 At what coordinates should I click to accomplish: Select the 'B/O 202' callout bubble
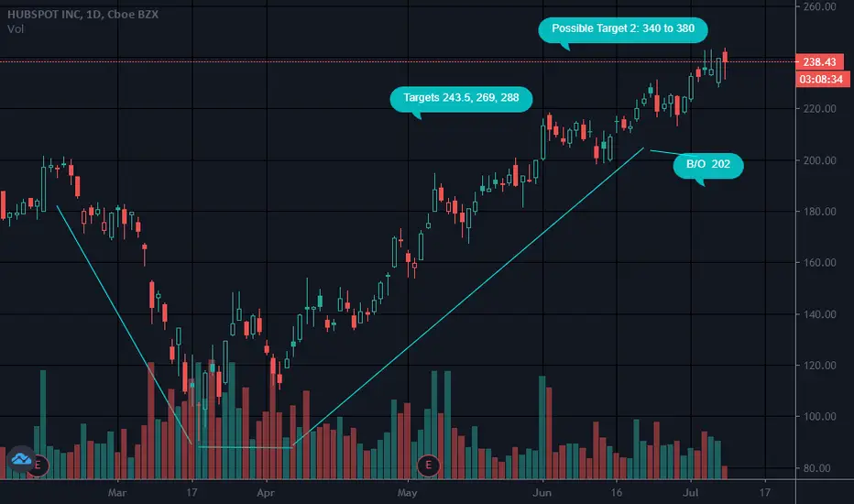tap(708, 165)
